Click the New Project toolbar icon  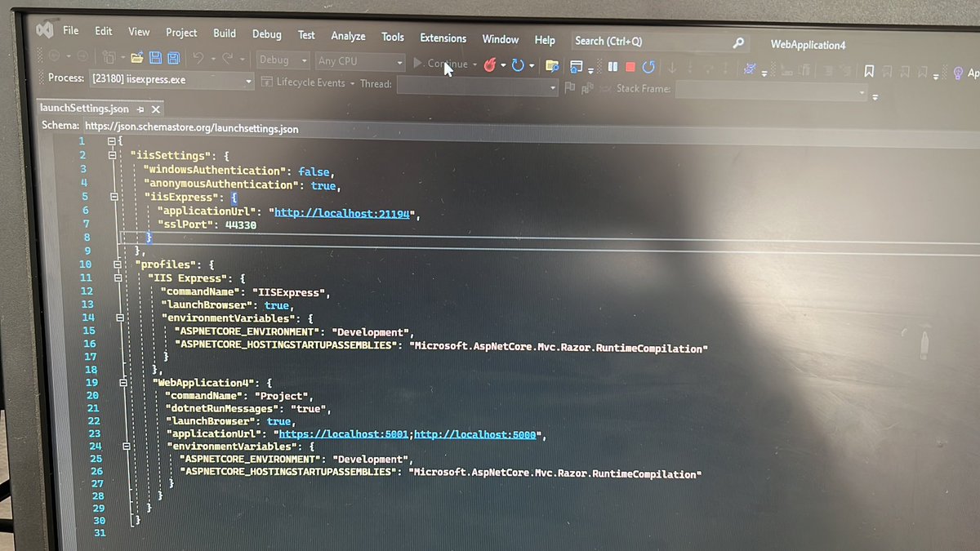click(108, 56)
